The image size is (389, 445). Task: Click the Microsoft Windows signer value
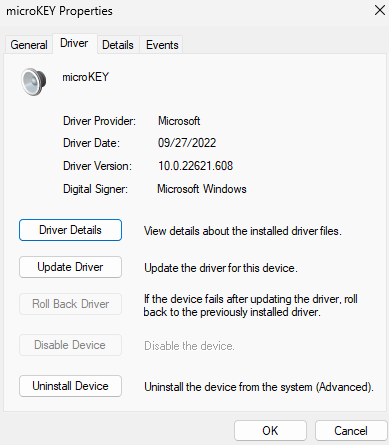[x=202, y=189]
